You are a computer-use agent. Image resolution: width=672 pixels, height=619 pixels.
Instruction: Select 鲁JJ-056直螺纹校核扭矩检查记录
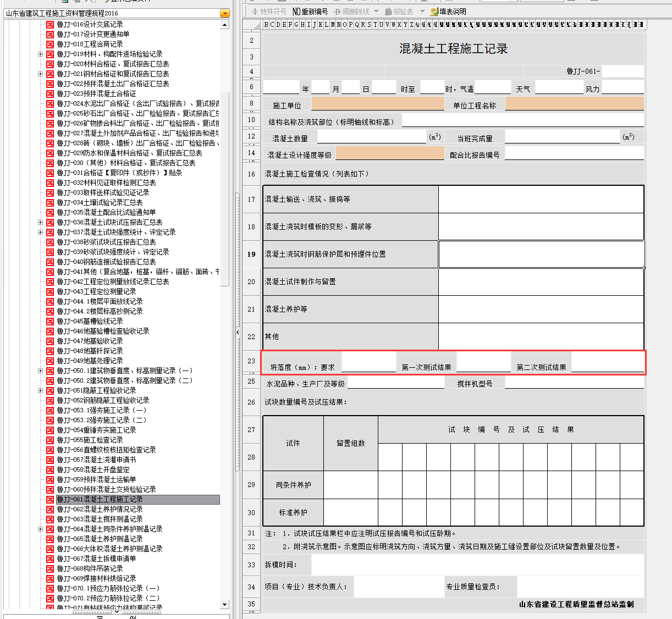click(106, 450)
